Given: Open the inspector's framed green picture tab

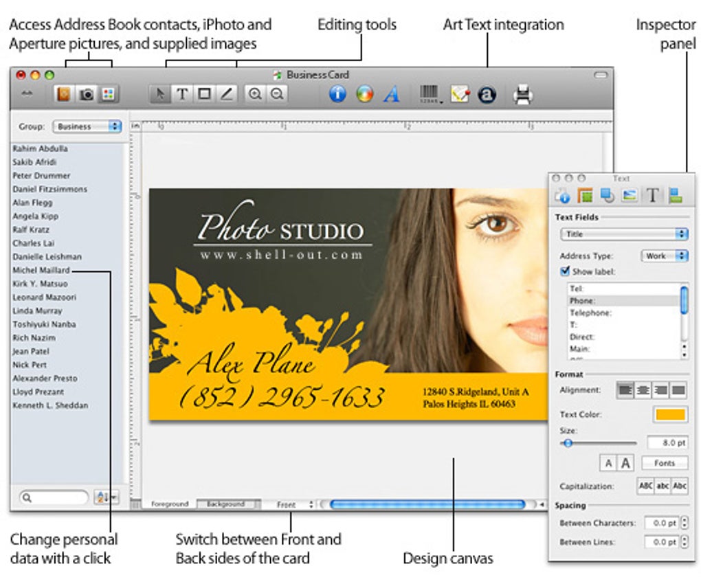Looking at the screenshot, I should click(x=585, y=196).
